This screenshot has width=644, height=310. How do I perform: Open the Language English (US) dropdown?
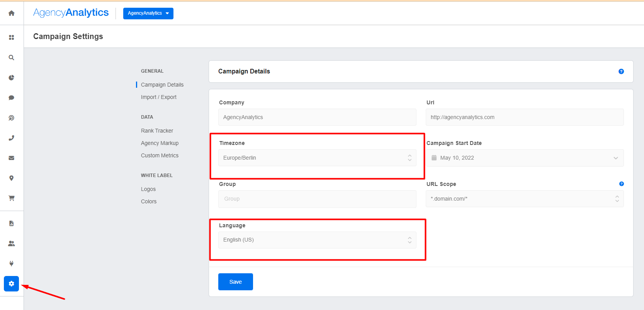pyautogui.click(x=317, y=240)
